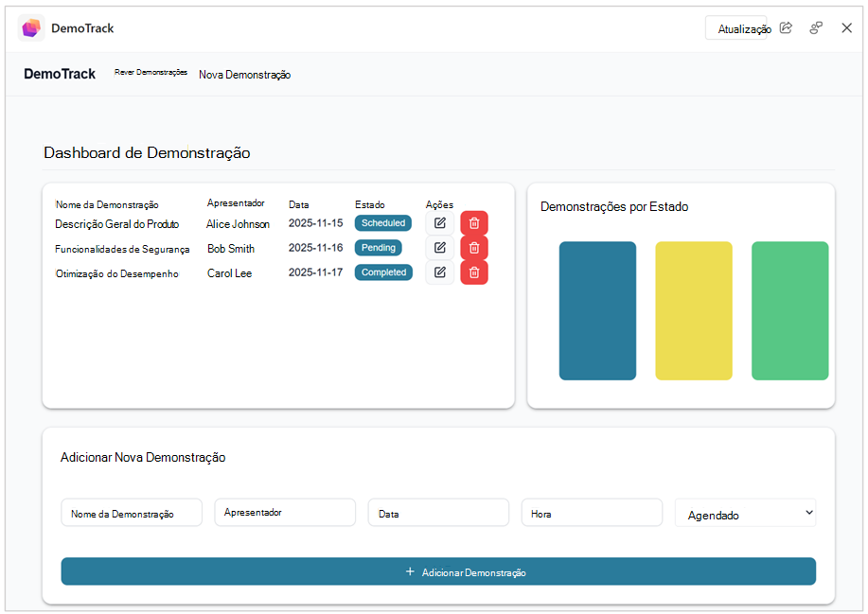The image size is (868, 614).
Task: Click the date 2025-11-17
Action: coord(315,272)
